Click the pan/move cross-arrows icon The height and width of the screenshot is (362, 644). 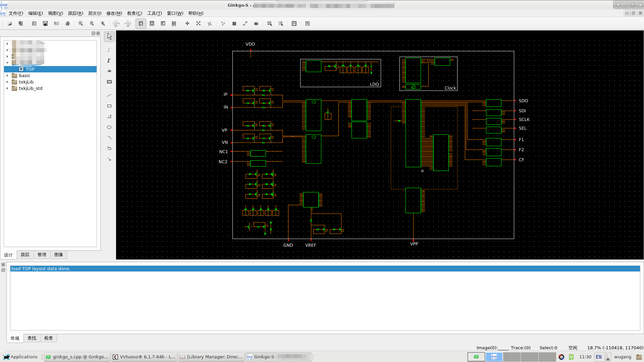pyautogui.click(x=187, y=23)
